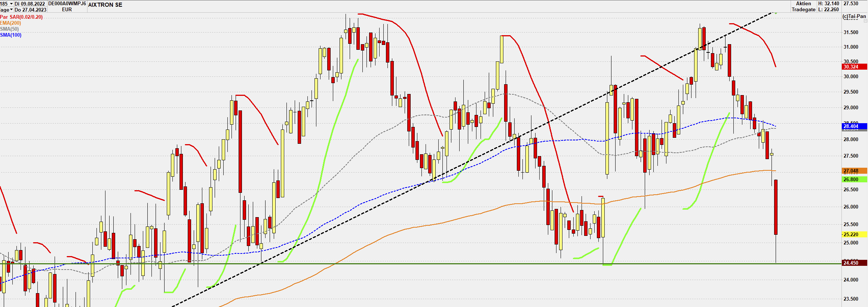868x307 pixels.
Task: Click the 28.000 price axis label
Action: pyautogui.click(x=851, y=140)
